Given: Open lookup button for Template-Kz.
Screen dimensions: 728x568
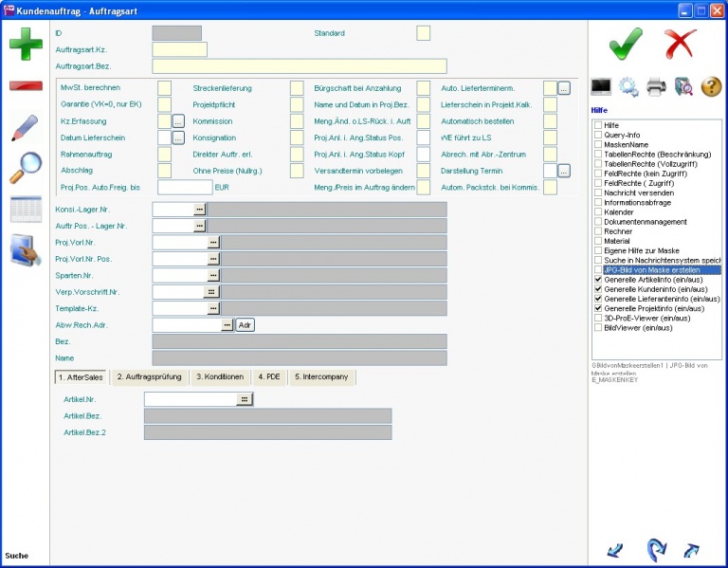Looking at the screenshot, I should 213,308.
